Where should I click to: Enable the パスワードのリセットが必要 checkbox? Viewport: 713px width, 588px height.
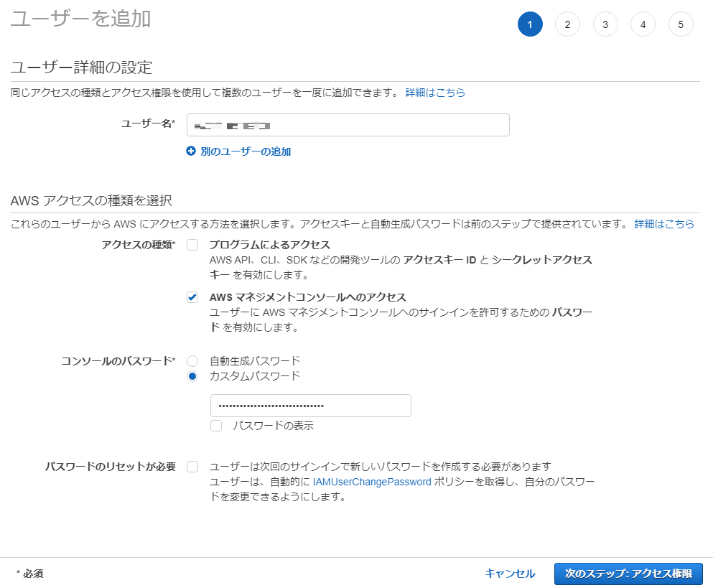[193, 467]
